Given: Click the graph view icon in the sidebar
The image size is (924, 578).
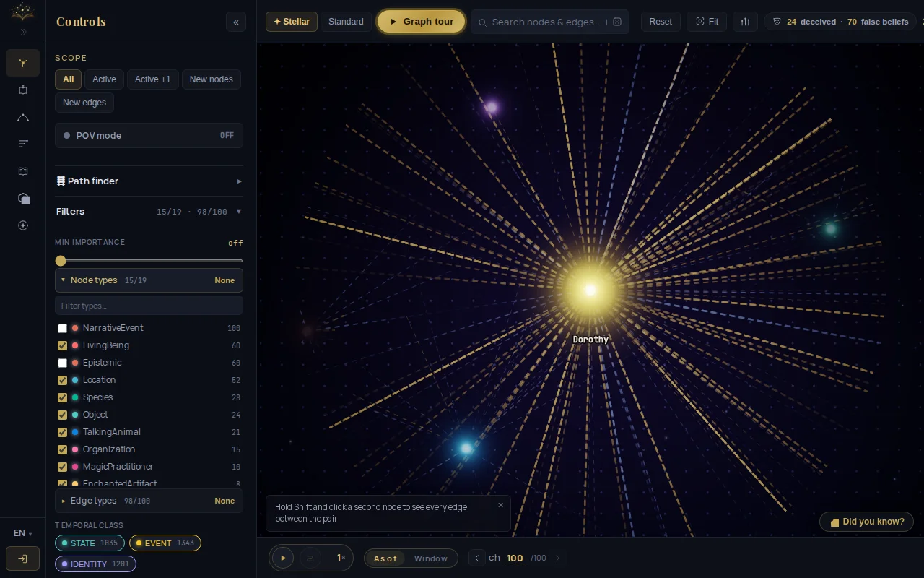Looking at the screenshot, I should pyautogui.click(x=23, y=63).
